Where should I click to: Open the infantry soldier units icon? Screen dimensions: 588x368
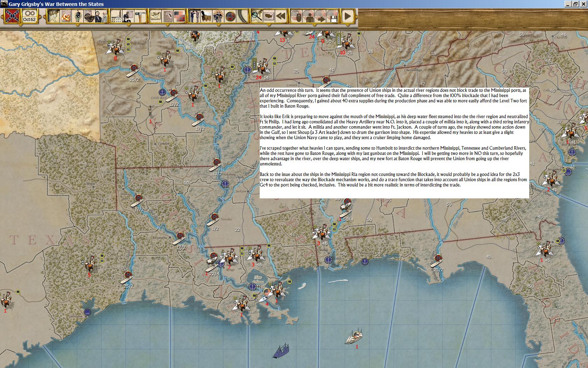pyautogui.click(x=78, y=16)
